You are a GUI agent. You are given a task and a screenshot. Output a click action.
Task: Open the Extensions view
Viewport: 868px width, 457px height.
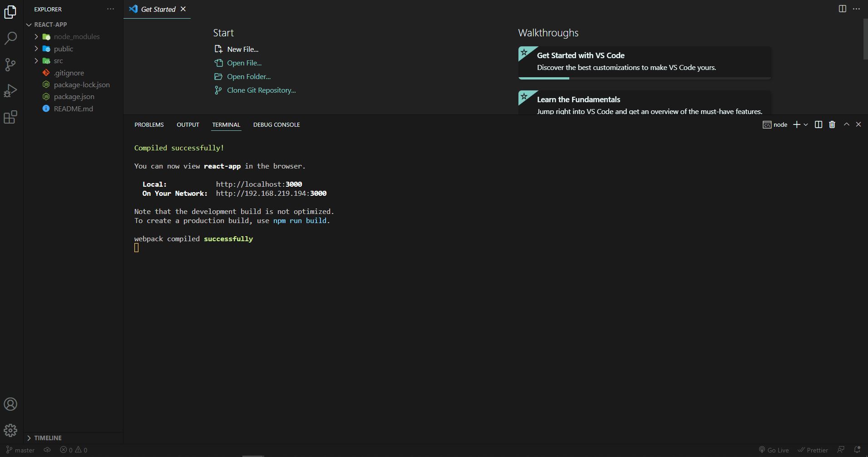(x=10, y=117)
